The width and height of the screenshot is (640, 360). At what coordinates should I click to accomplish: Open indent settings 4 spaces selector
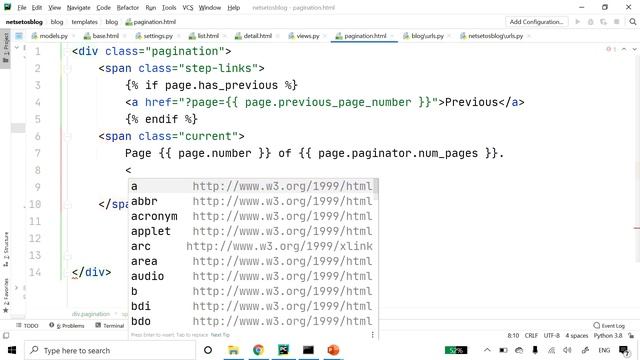click(576, 336)
